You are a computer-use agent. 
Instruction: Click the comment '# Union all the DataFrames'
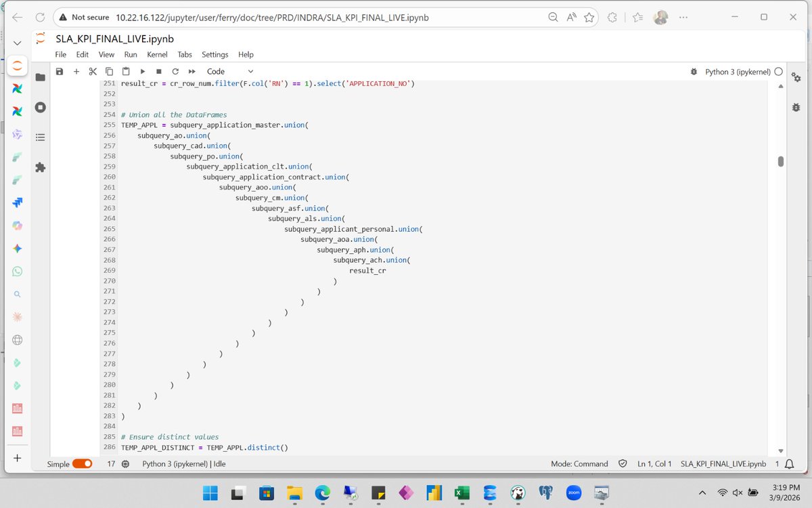tap(174, 115)
